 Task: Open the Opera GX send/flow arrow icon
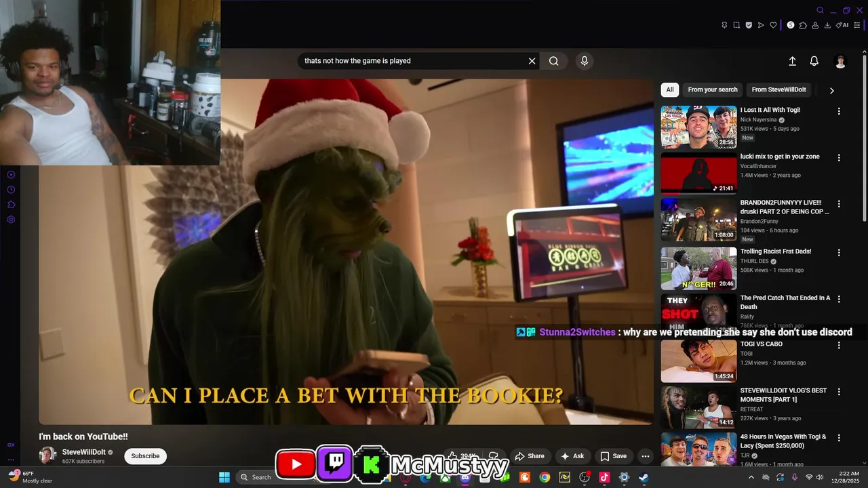(x=761, y=25)
